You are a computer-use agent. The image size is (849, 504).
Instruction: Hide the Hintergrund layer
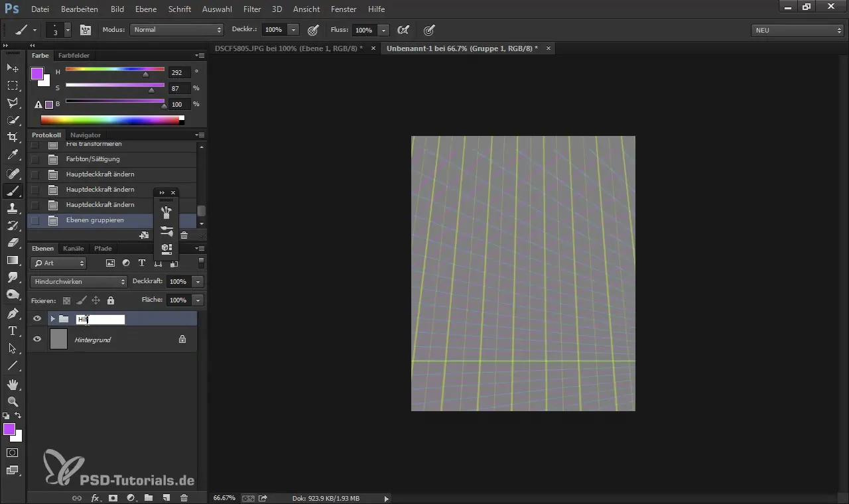click(37, 340)
